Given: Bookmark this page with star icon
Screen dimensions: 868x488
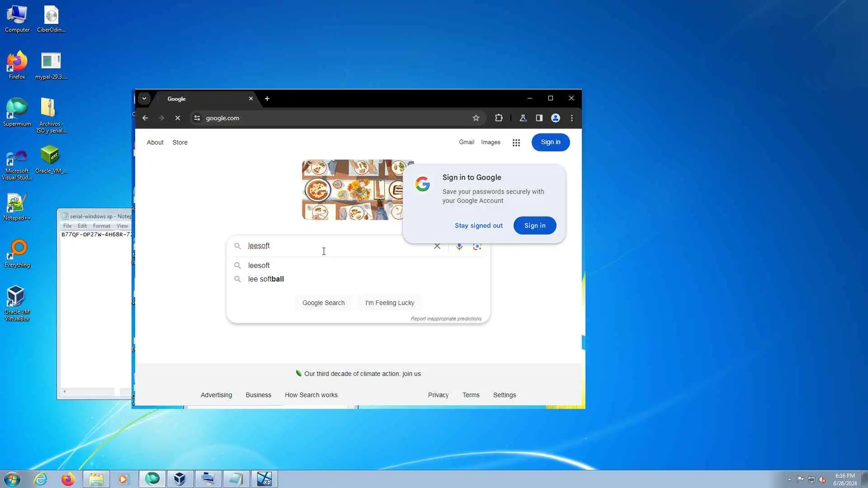Looking at the screenshot, I should (x=476, y=118).
